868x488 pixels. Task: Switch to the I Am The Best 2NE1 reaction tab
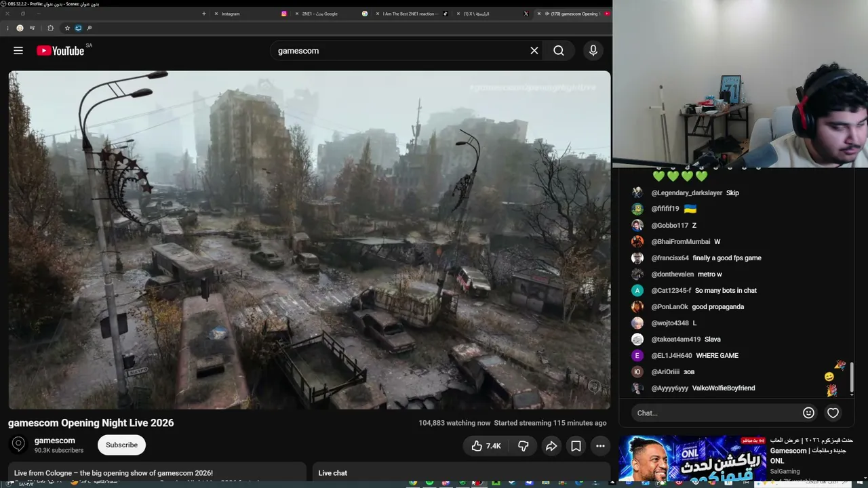pyautogui.click(x=412, y=14)
